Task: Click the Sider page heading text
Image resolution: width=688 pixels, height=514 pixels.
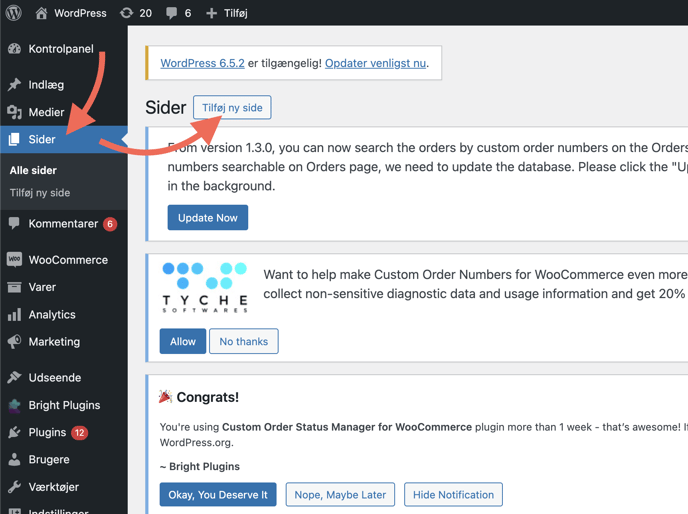Action: point(165,108)
